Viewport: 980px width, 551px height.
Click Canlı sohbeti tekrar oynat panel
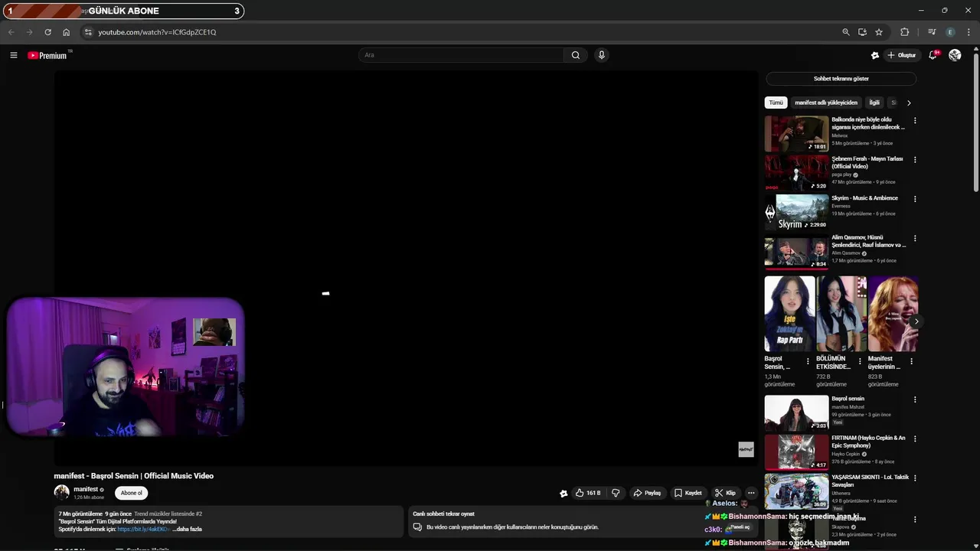583,521
